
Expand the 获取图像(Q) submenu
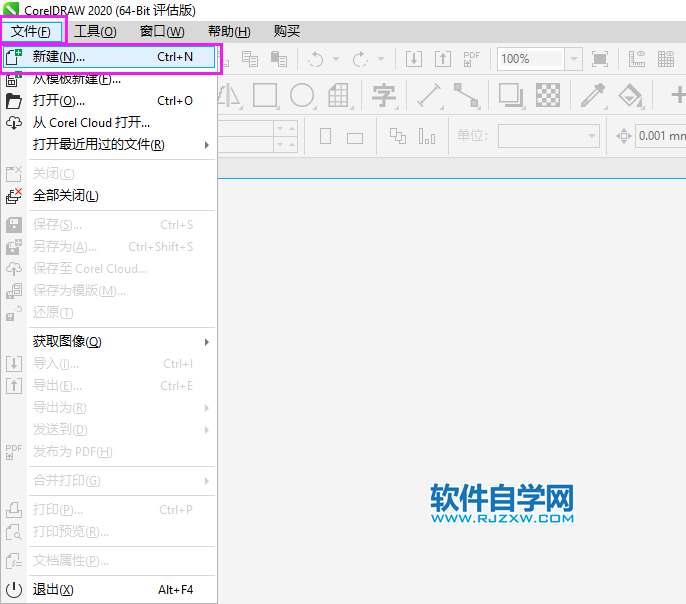click(109, 342)
